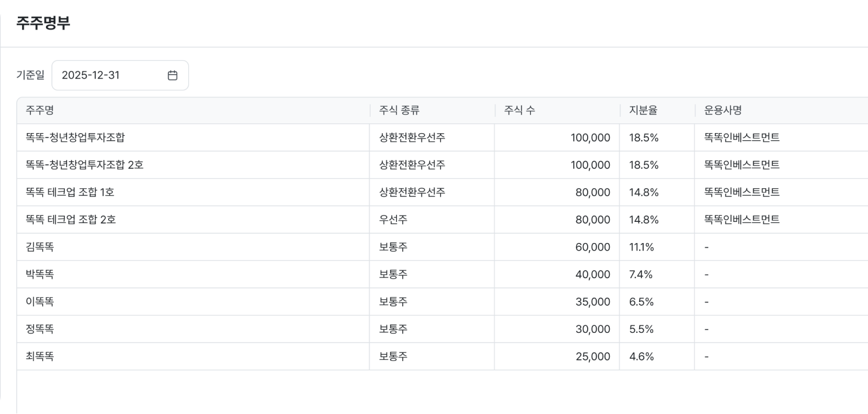Viewport: 868px width, 414px height.
Task: Open the calendar icon in date field
Action: point(173,75)
